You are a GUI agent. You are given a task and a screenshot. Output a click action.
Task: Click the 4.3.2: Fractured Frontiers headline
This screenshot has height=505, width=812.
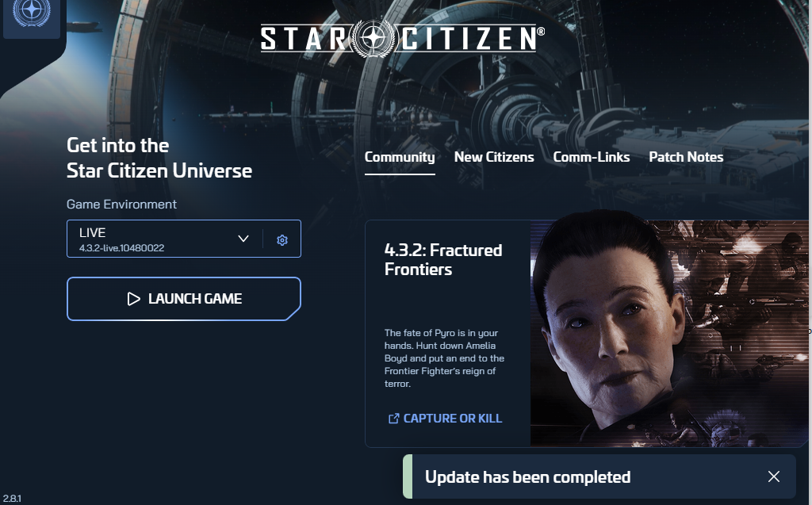pos(443,259)
